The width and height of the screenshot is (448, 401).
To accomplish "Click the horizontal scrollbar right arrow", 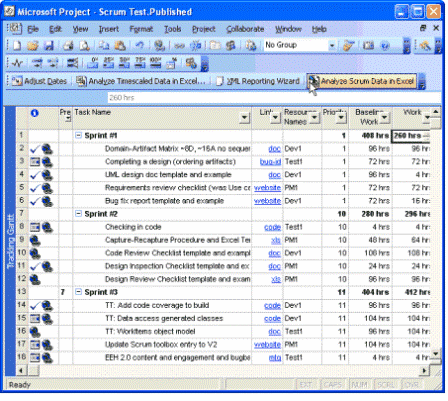I will pos(424,370).
